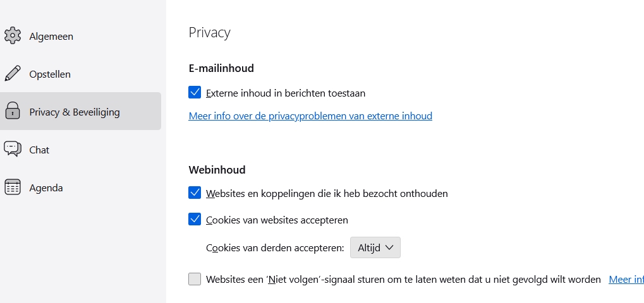Image resolution: width=644 pixels, height=303 pixels.
Task: Click the speech bubble Chat icon
Action: [x=13, y=150]
